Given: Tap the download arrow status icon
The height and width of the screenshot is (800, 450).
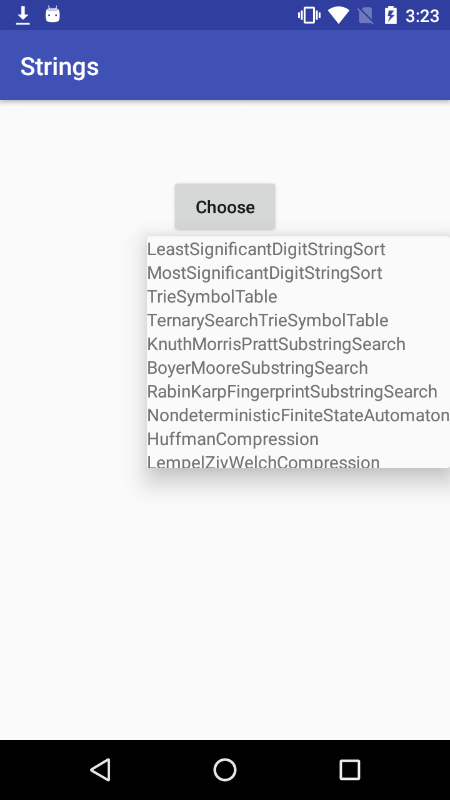Looking at the screenshot, I should pyautogui.click(x=23, y=15).
